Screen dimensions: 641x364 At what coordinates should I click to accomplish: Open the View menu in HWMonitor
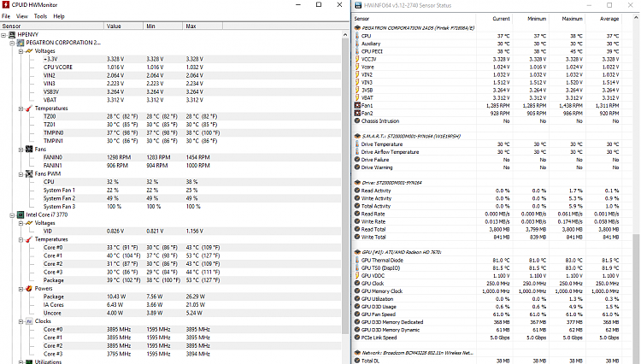21,15
